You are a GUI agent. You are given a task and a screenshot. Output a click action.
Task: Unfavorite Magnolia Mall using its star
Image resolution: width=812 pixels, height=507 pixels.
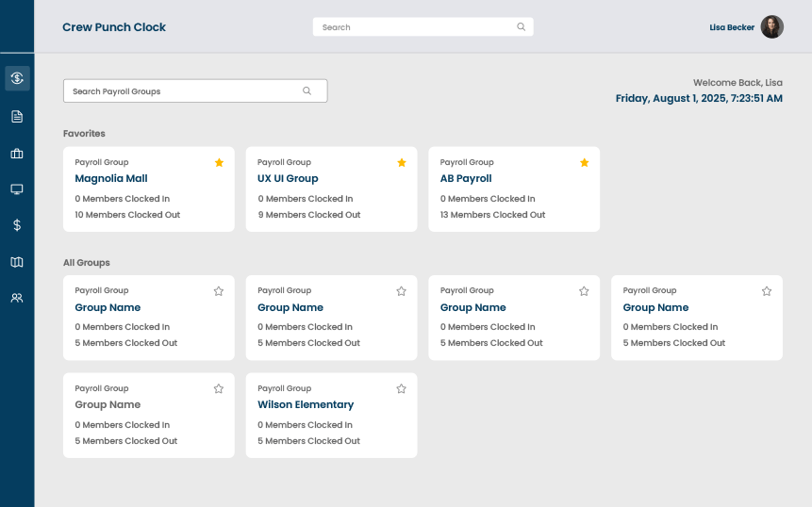219,163
